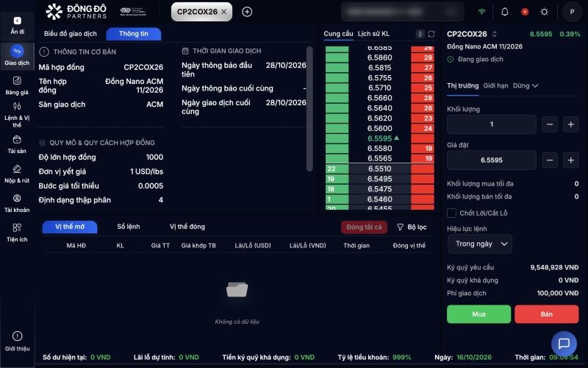Expand the Dừng order type dropdown
Image resolution: width=588 pixels, height=368 pixels.
(x=526, y=85)
